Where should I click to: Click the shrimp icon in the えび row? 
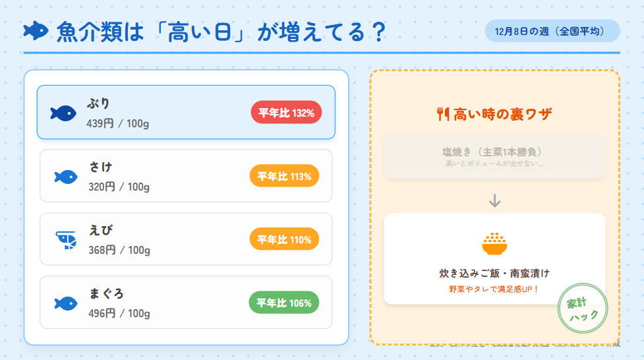[x=66, y=239]
